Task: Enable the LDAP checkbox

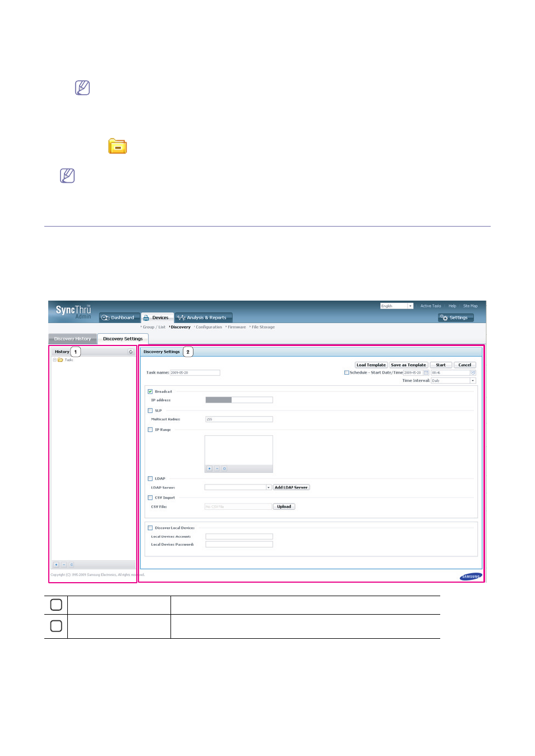Action: (150, 478)
